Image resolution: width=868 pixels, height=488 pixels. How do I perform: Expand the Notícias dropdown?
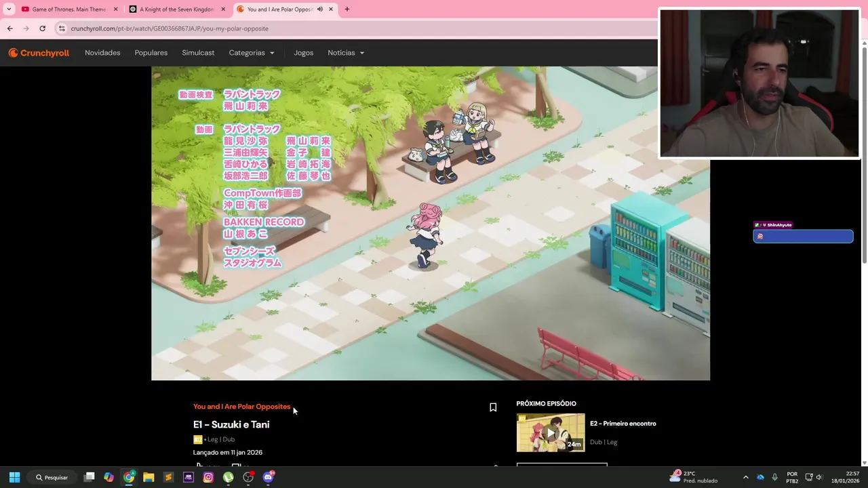point(346,53)
